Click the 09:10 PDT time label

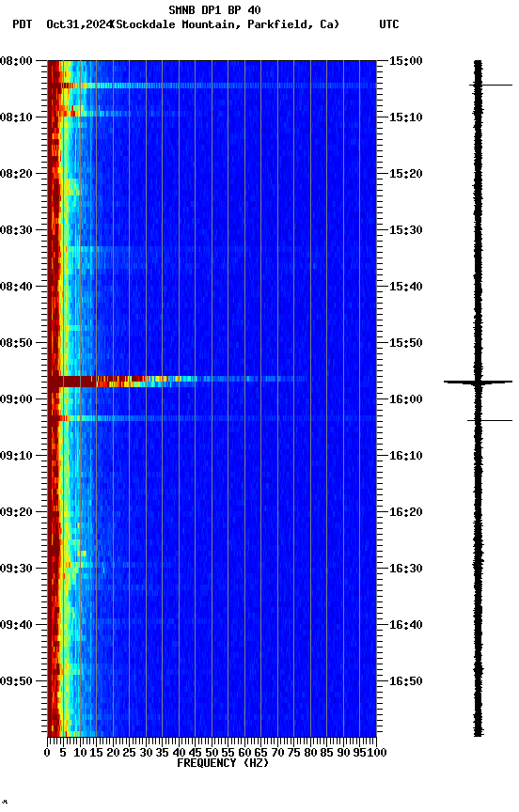point(16,456)
